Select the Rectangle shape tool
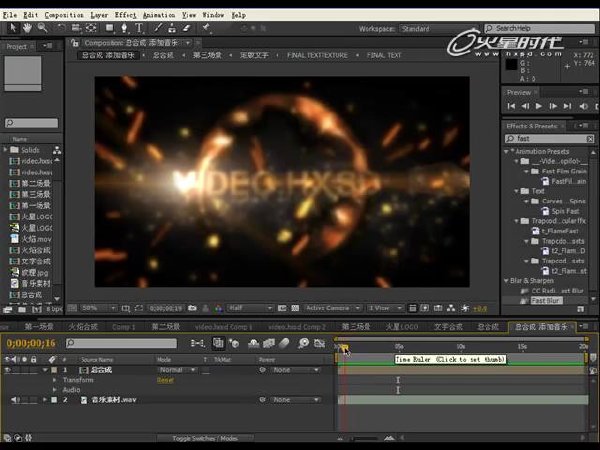The width and height of the screenshot is (600, 450). click(x=110, y=28)
